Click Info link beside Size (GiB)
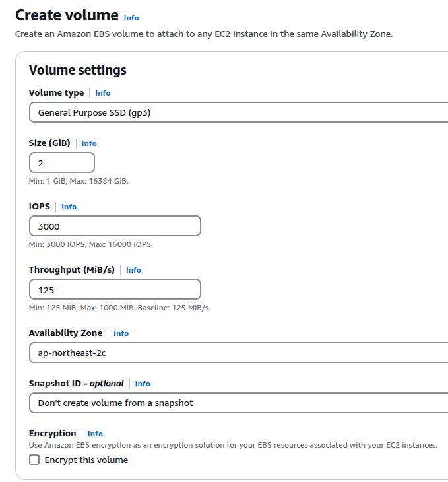 [89, 143]
